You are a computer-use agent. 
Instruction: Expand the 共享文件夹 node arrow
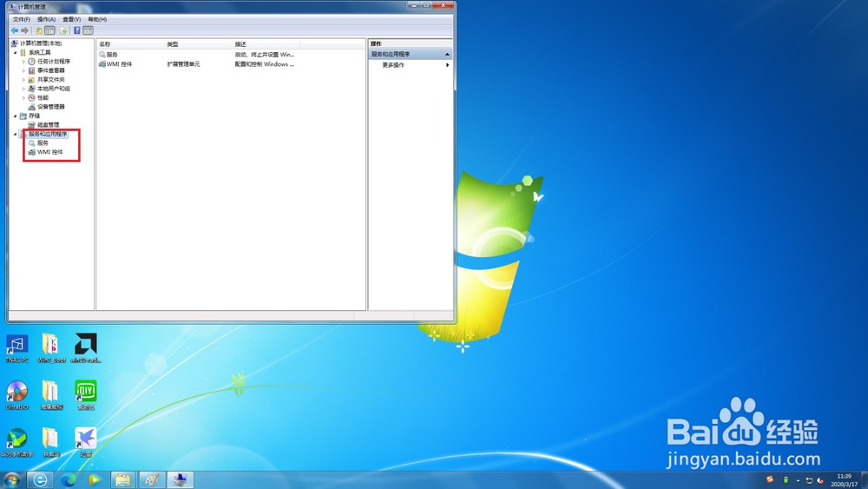click(23, 80)
